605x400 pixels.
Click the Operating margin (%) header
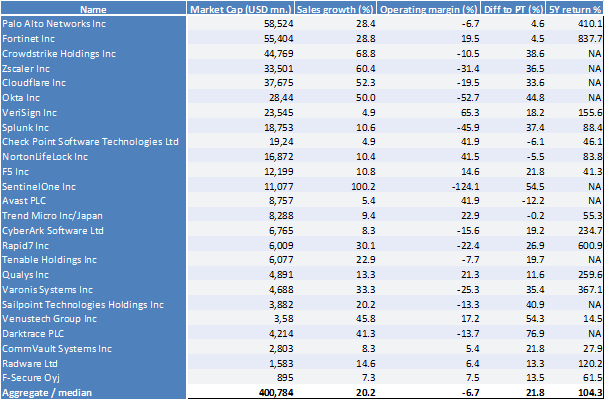(x=429, y=9)
